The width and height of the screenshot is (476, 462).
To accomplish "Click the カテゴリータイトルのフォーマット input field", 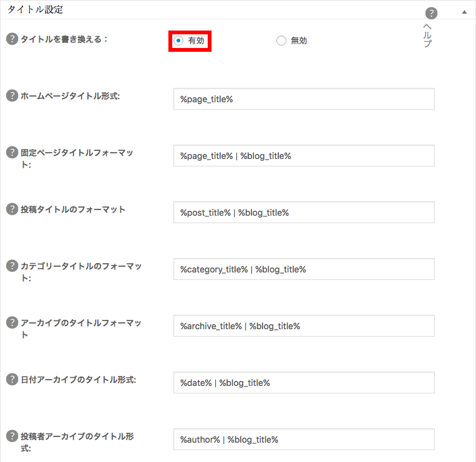I will pyautogui.click(x=304, y=269).
